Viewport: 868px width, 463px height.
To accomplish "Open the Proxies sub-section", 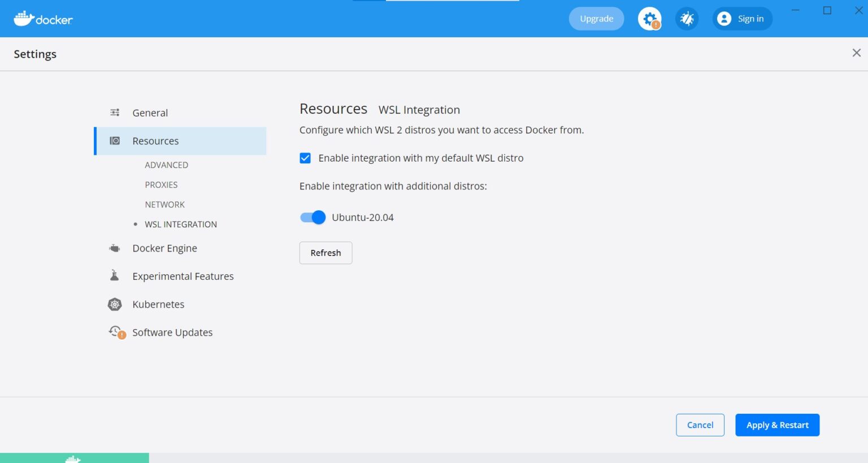I will point(161,185).
